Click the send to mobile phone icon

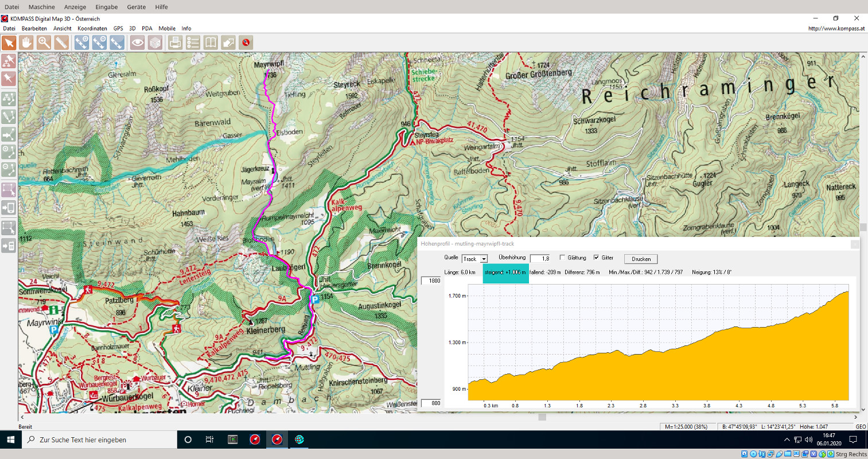[9, 246]
